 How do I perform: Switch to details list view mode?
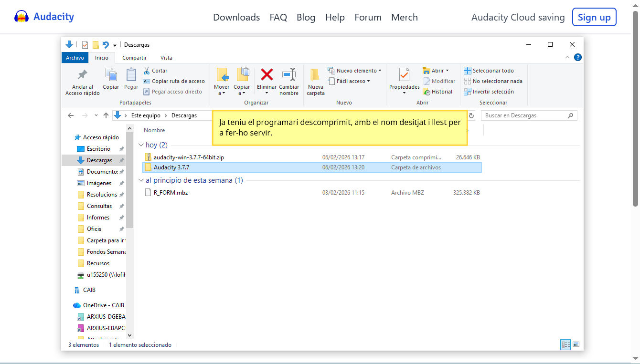pos(565,344)
